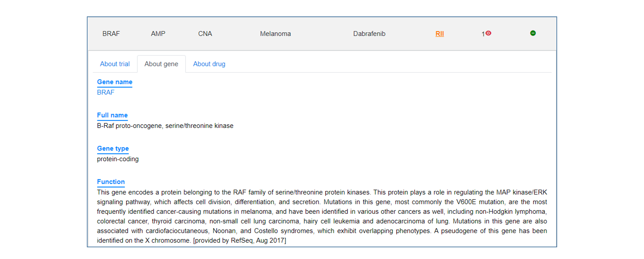The image size is (644, 259).
Task: Collapse row with green minus icon
Action: click(533, 33)
